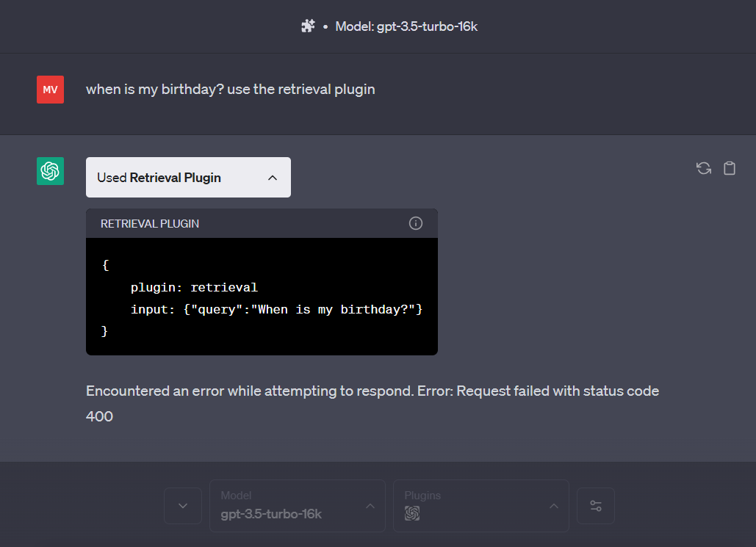Copy the response to clipboard

point(729,168)
